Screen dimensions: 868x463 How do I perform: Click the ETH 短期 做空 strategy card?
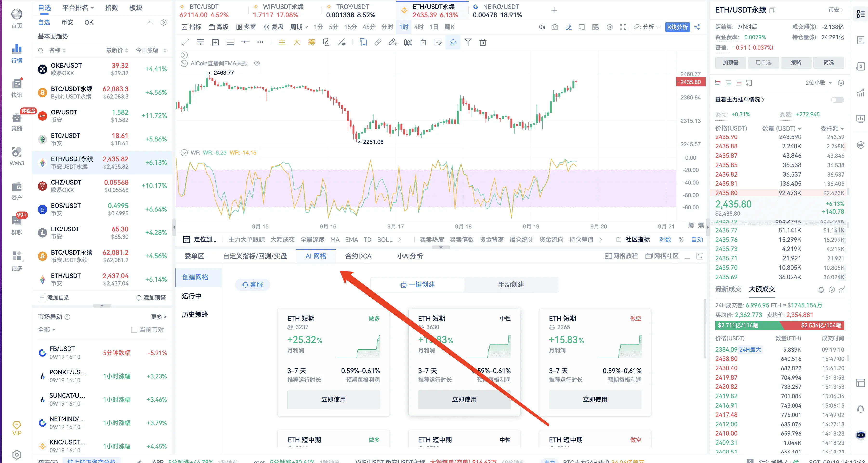coord(595,362)
